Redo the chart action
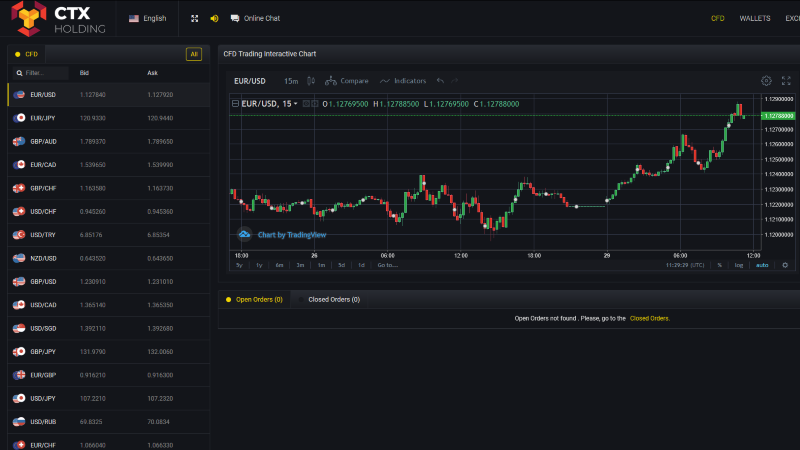The image size is (800, 450). (x=455, y=81)
